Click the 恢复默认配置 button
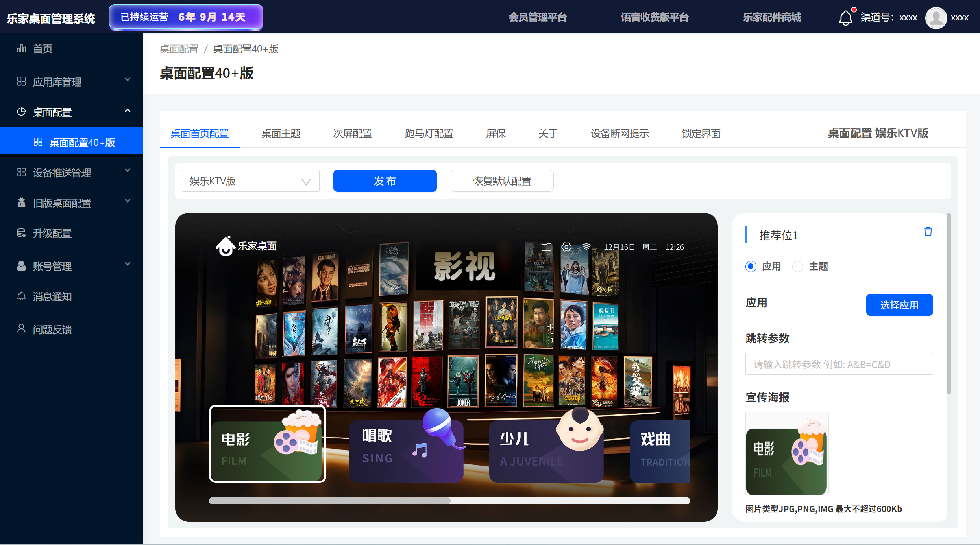 [x=502, y=181]
